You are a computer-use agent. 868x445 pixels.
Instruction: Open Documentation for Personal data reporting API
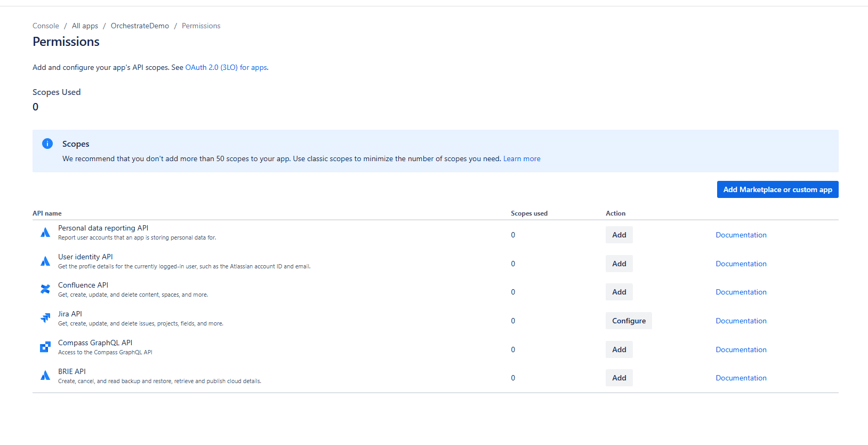click(741, 235)
